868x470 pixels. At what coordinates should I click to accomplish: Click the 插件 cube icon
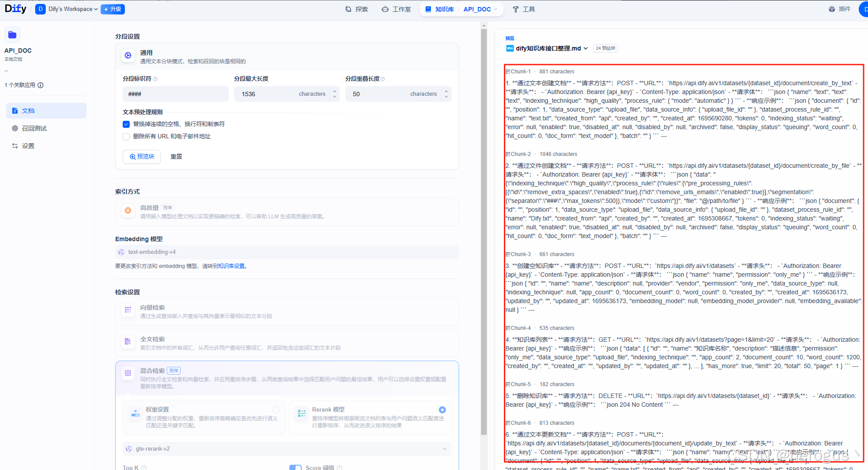click(x=832, y=9)
